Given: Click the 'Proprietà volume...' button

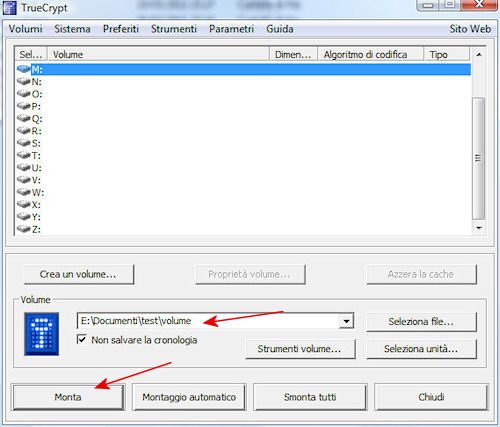Looking at the screenshot, I should click(250, 274).
